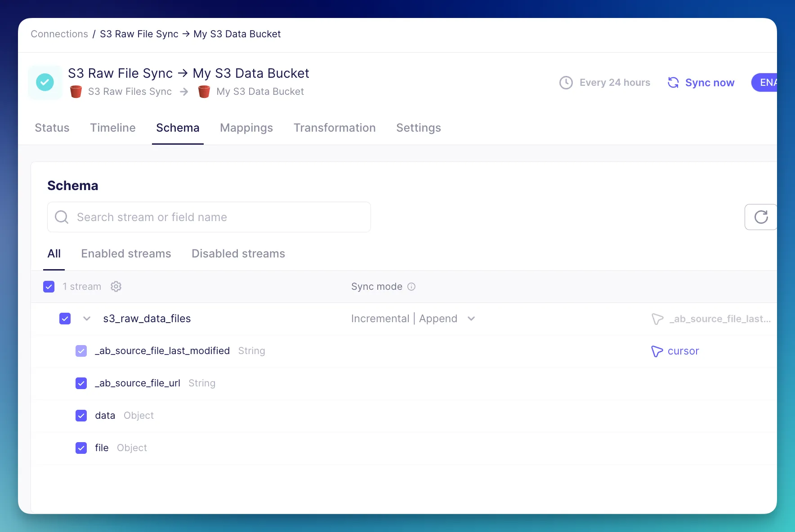Click the data field name
The width and height of the screenshot is (795, 532).
[x=105, y=416]
